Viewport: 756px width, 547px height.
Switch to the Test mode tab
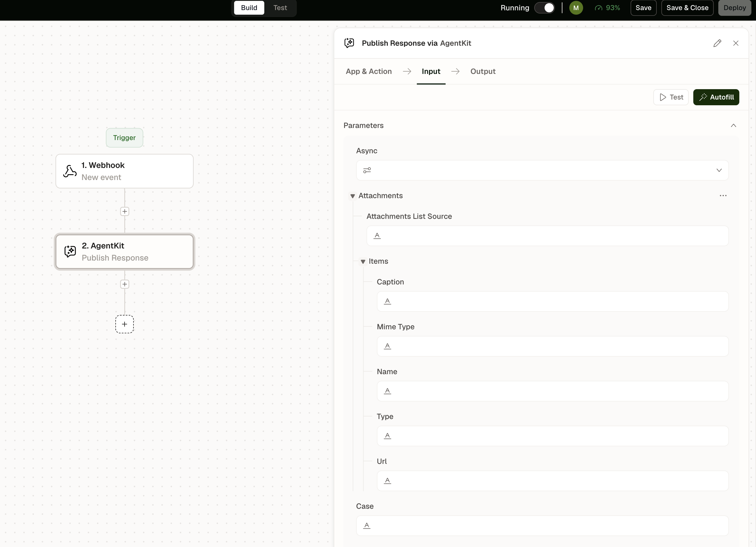tap(280, 8)
